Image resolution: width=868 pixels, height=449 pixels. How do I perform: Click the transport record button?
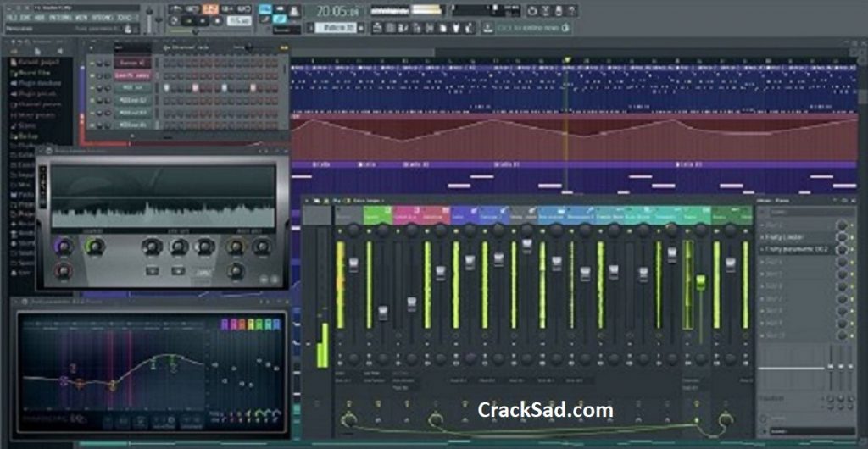pos(217,20)
